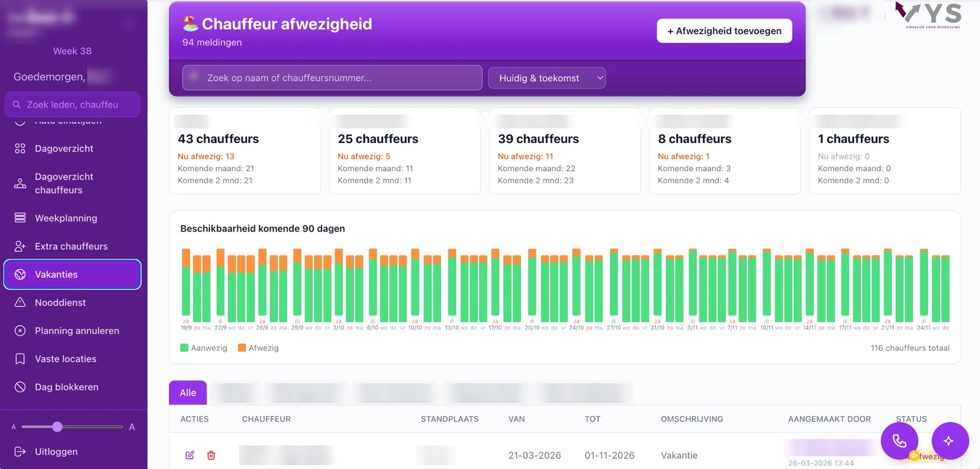The image size is (980, 469).
Task: Click the Dag blokkeren block icon
Action: click(20, 387)
